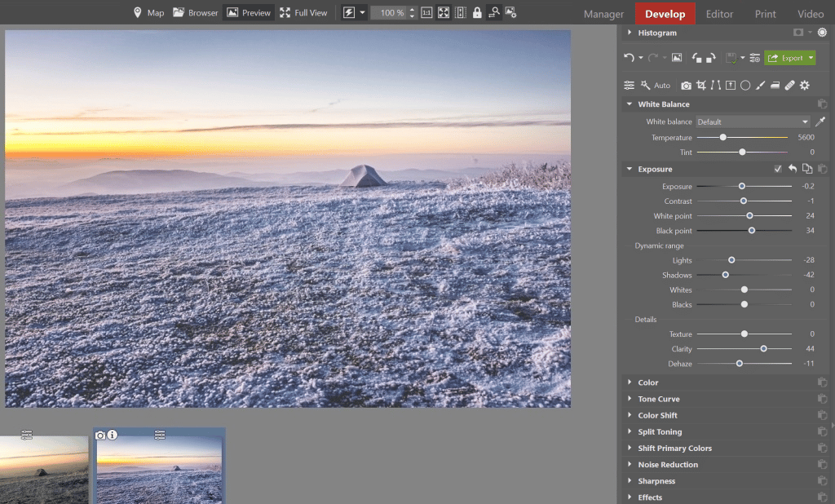Click the Clarity slider handle

tap(763, 349)
